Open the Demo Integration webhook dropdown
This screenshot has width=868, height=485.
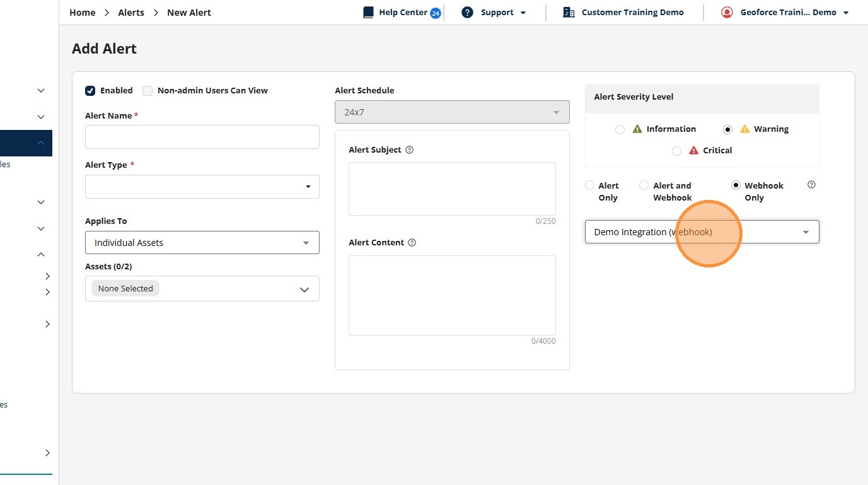click(x=702, y=232)
